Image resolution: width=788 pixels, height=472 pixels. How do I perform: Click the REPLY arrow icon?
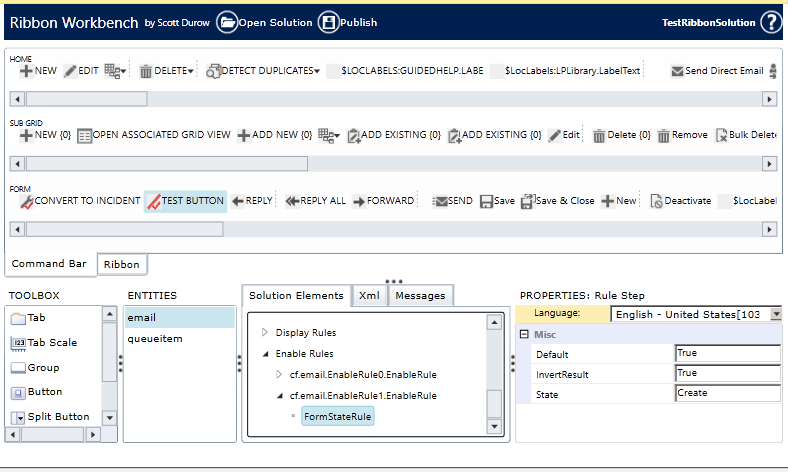(238, 201)
